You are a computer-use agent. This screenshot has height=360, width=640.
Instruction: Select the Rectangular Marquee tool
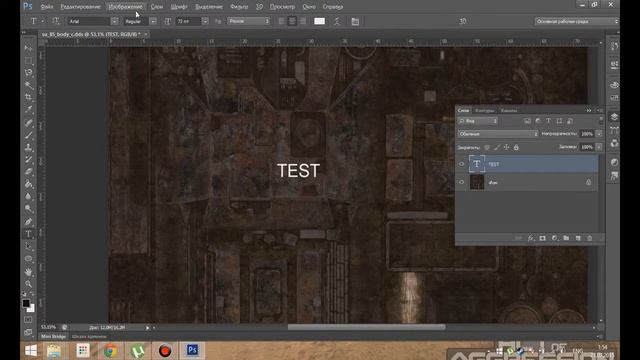(x=28, y=60)
